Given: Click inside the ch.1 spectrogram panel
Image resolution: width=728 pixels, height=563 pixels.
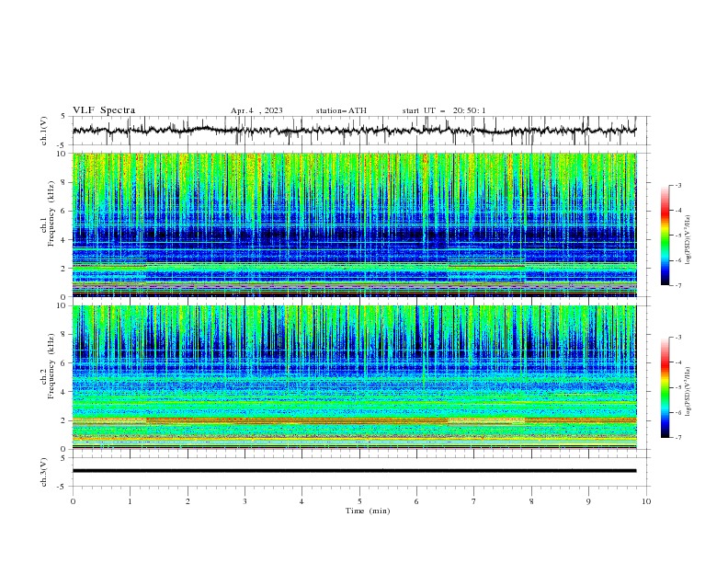Looking at the screenshot, I should point(354,224).
